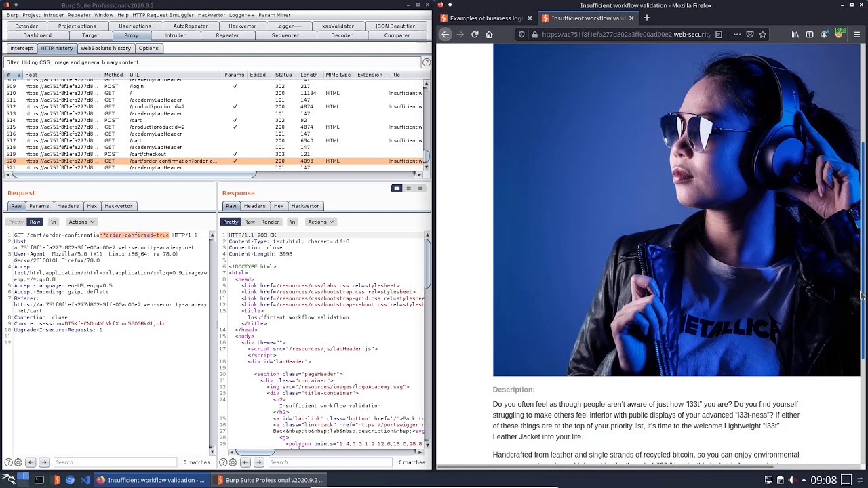Image resolution: width=868 pixels, height=488 pixels.
Task: Click the Burp proxy extension icon in Firefox
Action: coord(840,34)
